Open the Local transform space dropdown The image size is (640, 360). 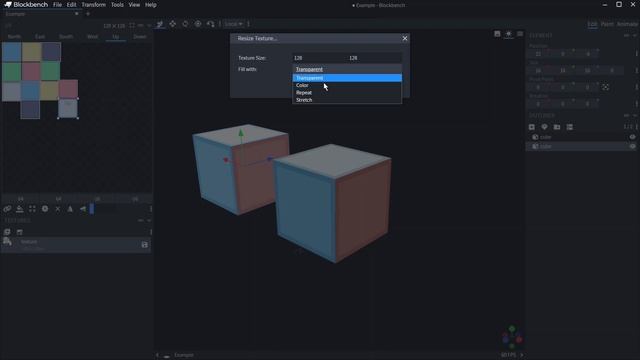coord(233,24)
